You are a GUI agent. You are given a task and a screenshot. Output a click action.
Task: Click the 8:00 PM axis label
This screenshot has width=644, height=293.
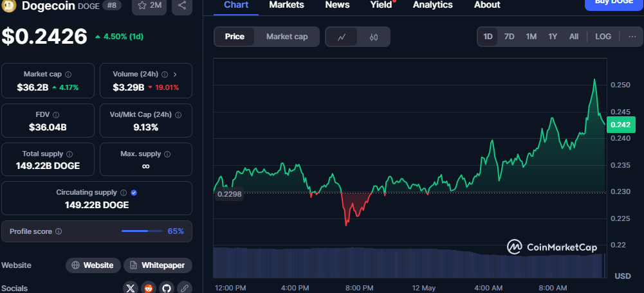point(358,288)
